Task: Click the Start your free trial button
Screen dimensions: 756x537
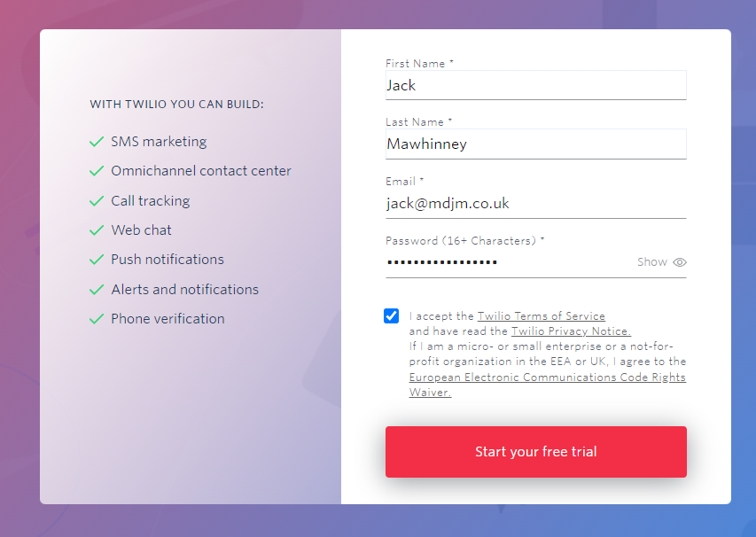Action: coord(535,452)
